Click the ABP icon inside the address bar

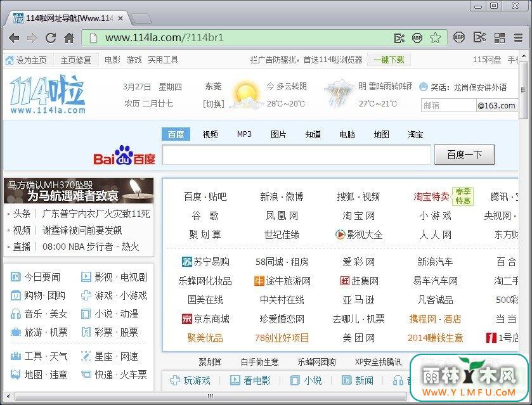[417, 38]
